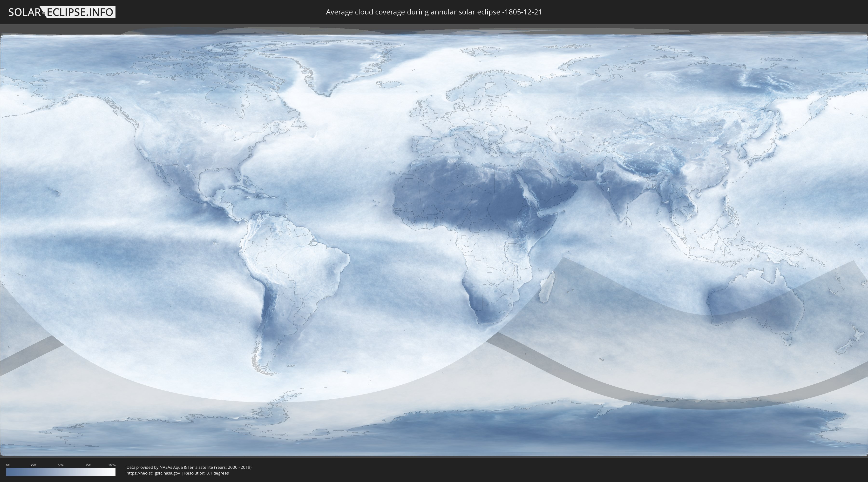Click the SOLAR-ECLIPSE.INFO logo
Image resolution: width=868 pixels, height=482 pixels.
click(62, 12)
